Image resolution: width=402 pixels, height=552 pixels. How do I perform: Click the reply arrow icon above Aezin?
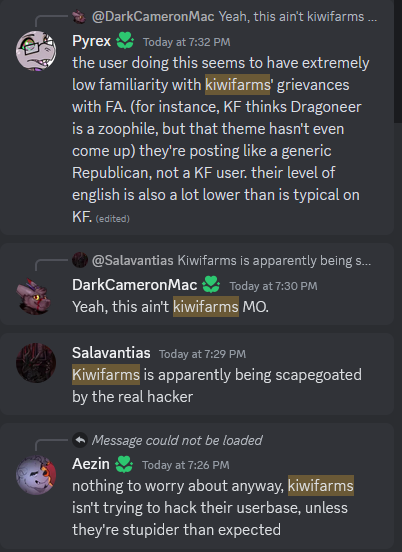click(x=80, y=440)
